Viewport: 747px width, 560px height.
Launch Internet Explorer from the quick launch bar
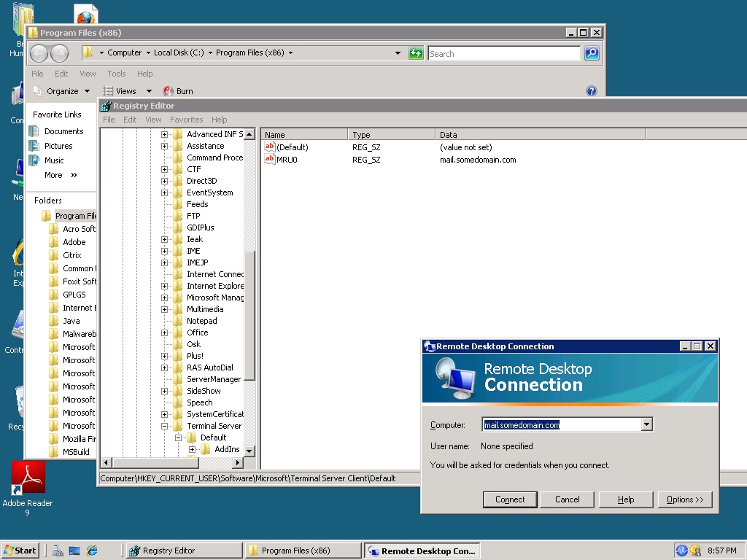pos(92,551)
